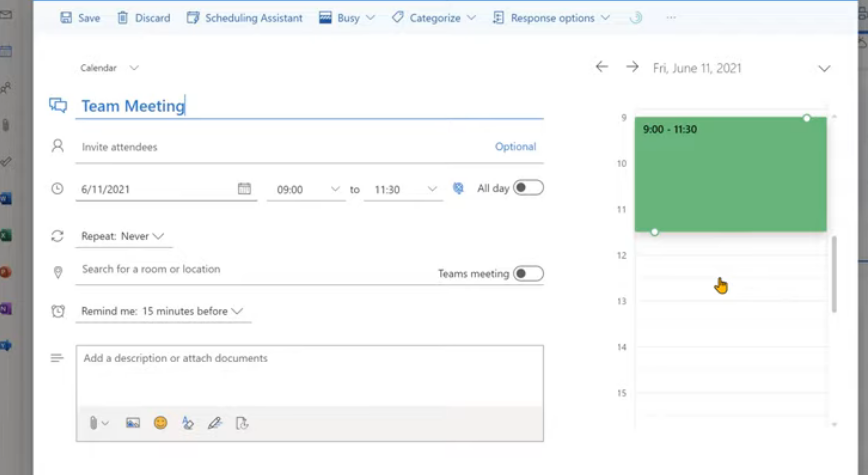Open the emoji smiley picker

point(161,423)
